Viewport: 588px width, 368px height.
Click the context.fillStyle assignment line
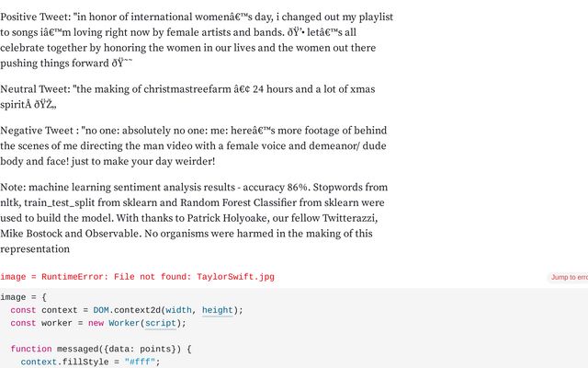point(90,362)
